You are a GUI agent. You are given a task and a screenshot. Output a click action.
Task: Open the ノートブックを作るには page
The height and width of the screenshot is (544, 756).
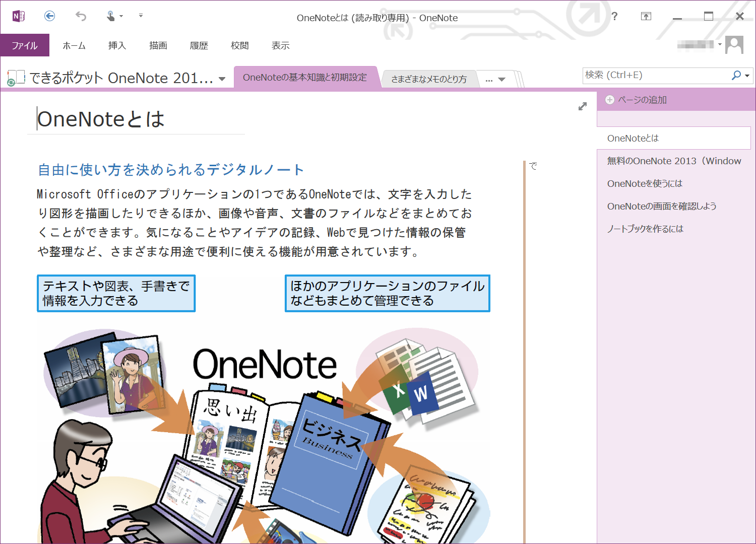click(674, 229)
